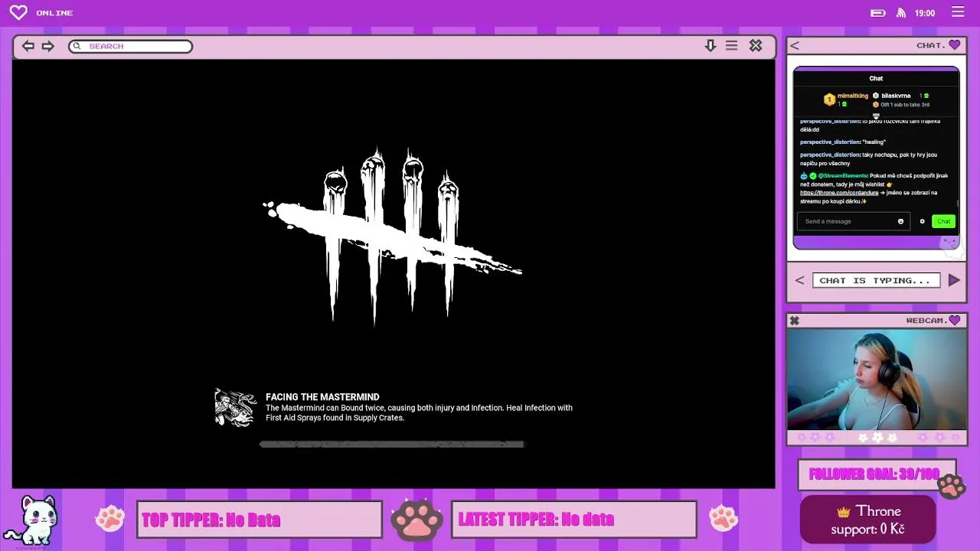980x551 pixels.
Task: Click the X icon on WEBCAM panel
Action: [795, 321]
